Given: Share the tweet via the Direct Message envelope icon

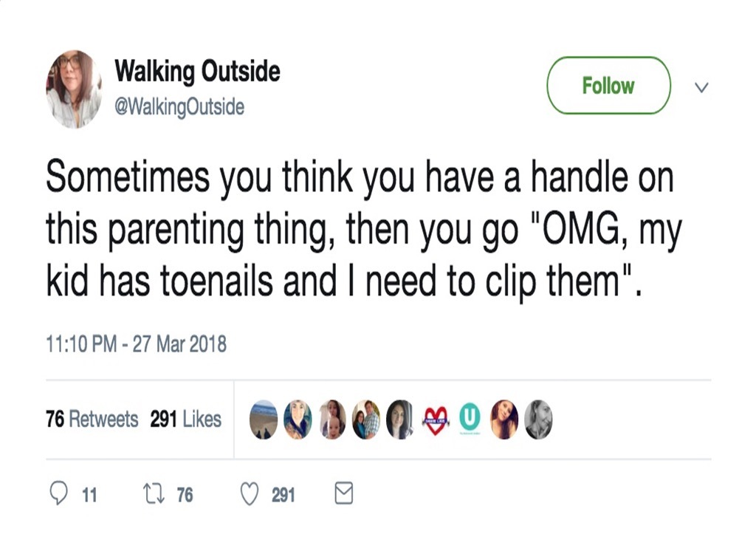Looking at the screenshot, I should pos(343,494).
